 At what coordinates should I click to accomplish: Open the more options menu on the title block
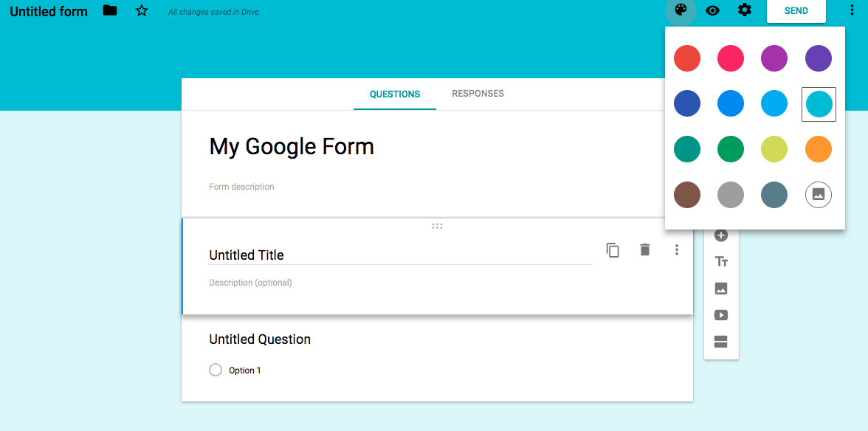coord(676,249)
